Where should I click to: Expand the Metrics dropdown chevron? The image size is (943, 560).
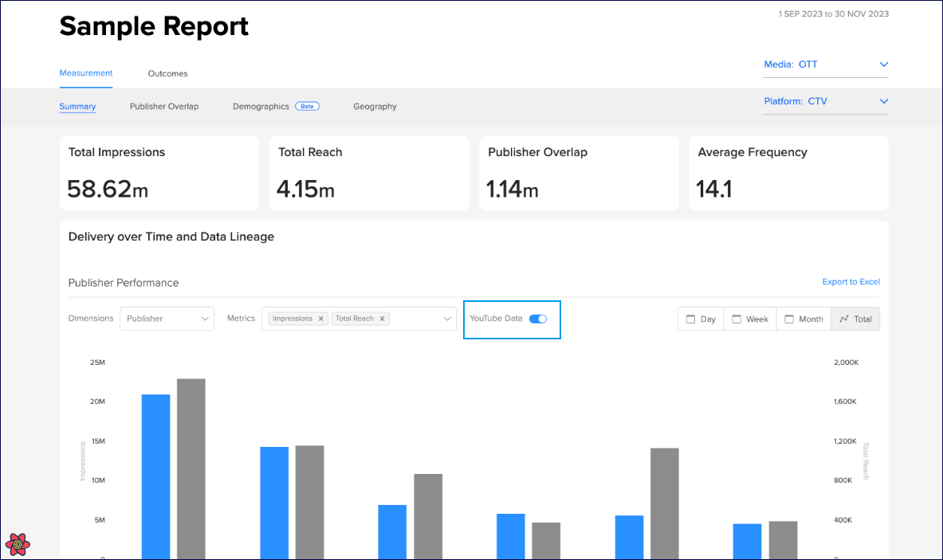click(x=447, y=319)
